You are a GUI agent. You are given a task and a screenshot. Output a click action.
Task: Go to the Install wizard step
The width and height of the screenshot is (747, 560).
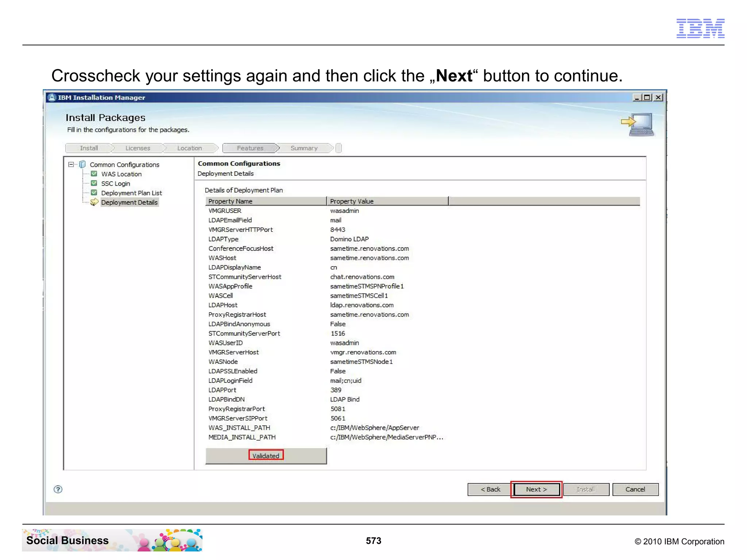tap(89, 148)
